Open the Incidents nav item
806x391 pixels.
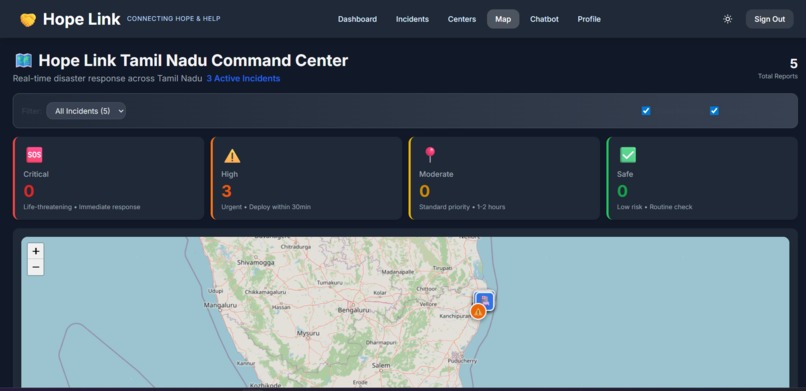412,19
